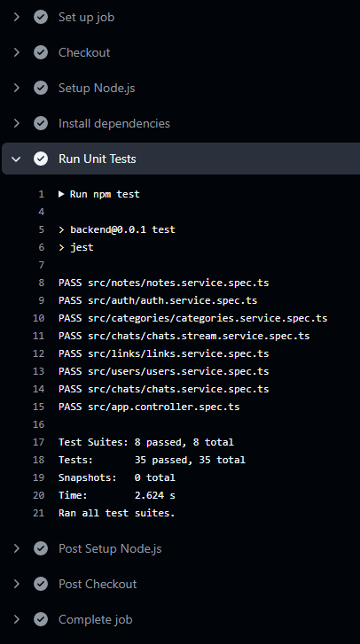
Task: Click the 'Time: 2.624 s' line
Action: tap(117, 495)
